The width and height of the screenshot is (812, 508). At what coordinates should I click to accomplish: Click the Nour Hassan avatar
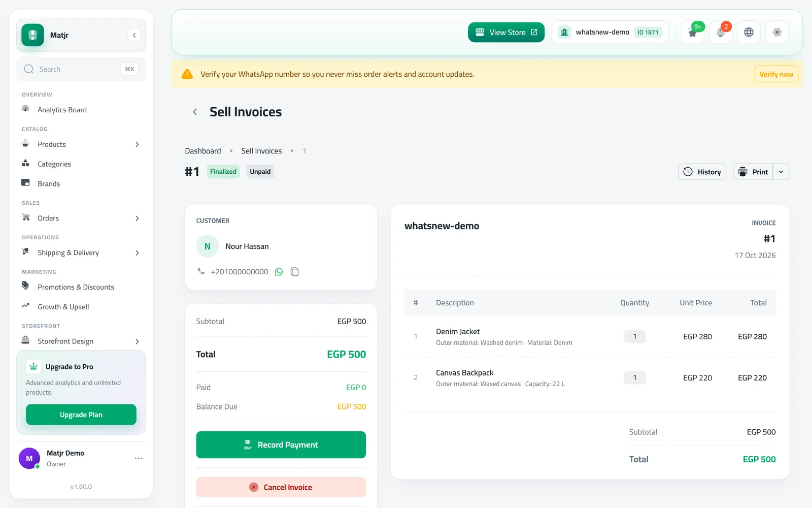(x=208, y=246)
